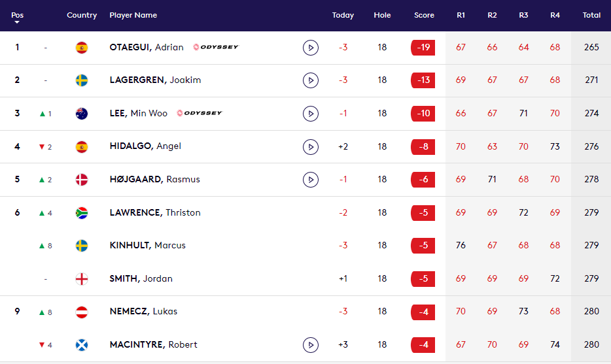The width and height of the screenshot is (611, 364).
Task: Sort by Today column header
Action: coord(343,15)
